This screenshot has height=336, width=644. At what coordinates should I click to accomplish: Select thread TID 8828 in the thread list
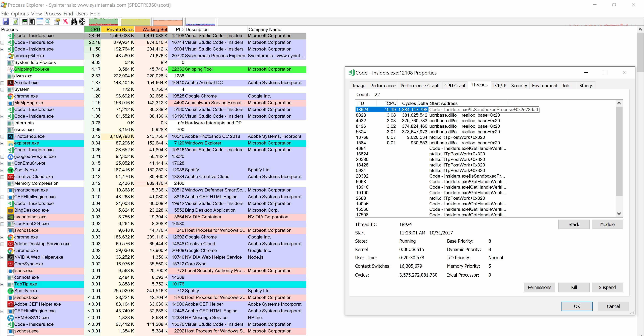pyautogui.click(x=400, y=115)
